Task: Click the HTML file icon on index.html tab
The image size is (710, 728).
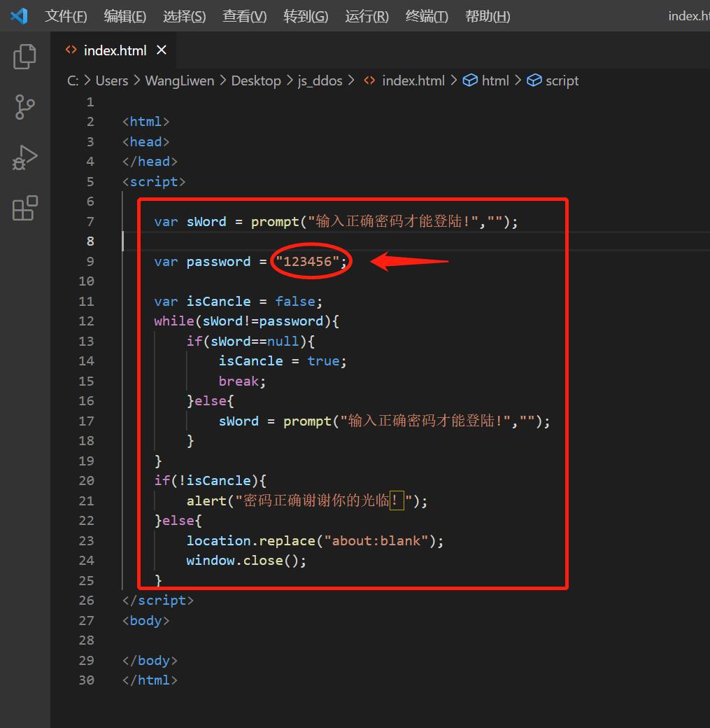Action: pyautogui.click(x=70, y=50)
